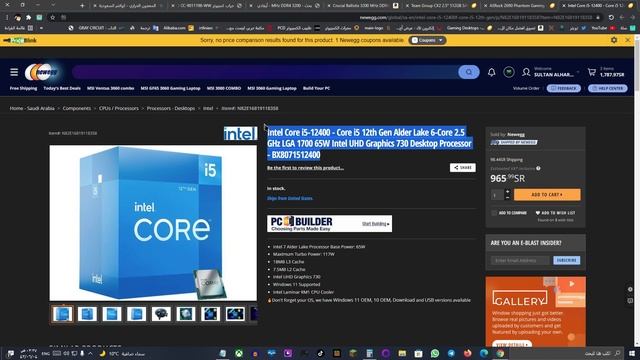640x360 pixels.
Task: Tick the Add to Compare checkbox
Action: pos(494,213)
